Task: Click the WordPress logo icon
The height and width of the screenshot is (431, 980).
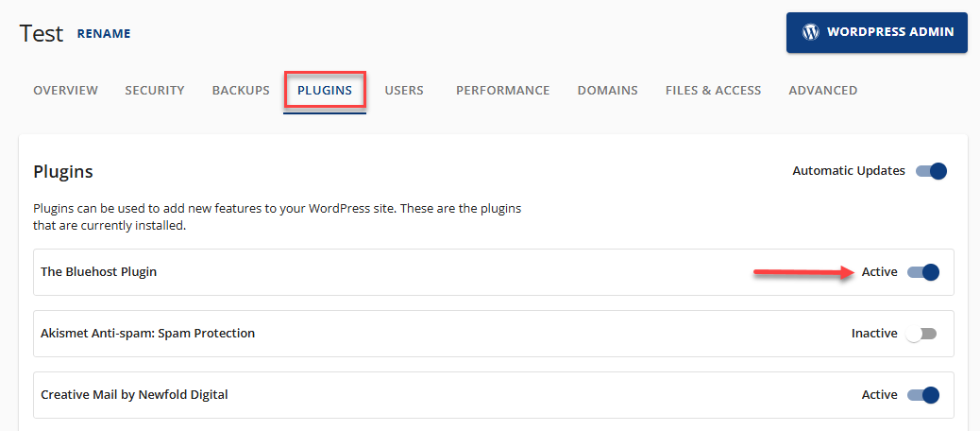Action: (x=810, y=32)
